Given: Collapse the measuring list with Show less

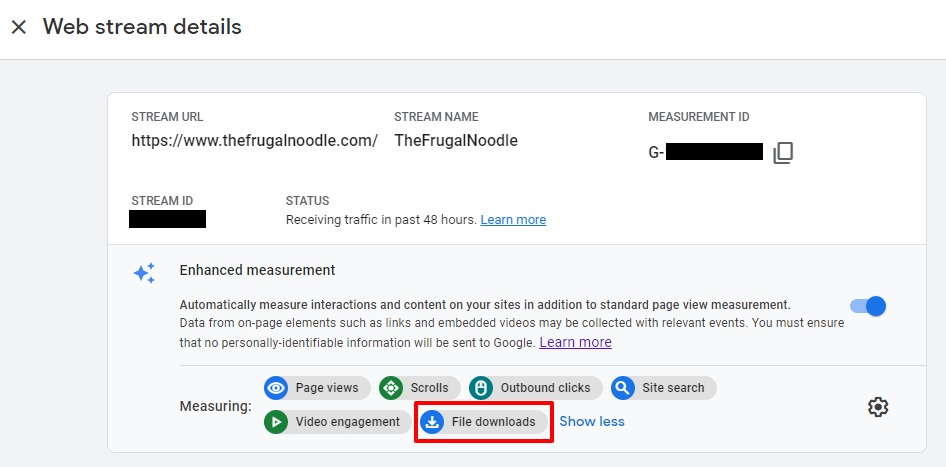Looking at the screenshot, I should (592, 422).
